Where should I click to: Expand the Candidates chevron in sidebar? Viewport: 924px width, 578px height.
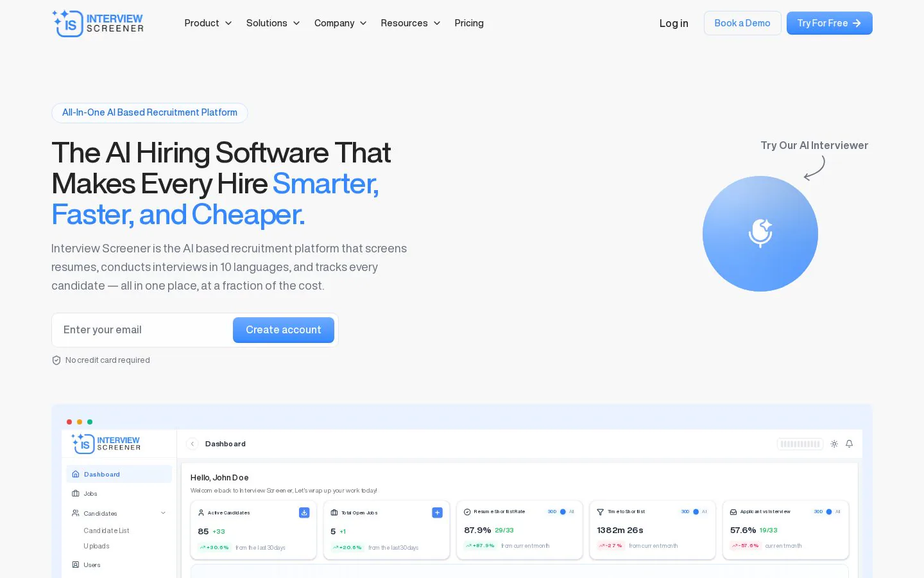pos(163,513)
